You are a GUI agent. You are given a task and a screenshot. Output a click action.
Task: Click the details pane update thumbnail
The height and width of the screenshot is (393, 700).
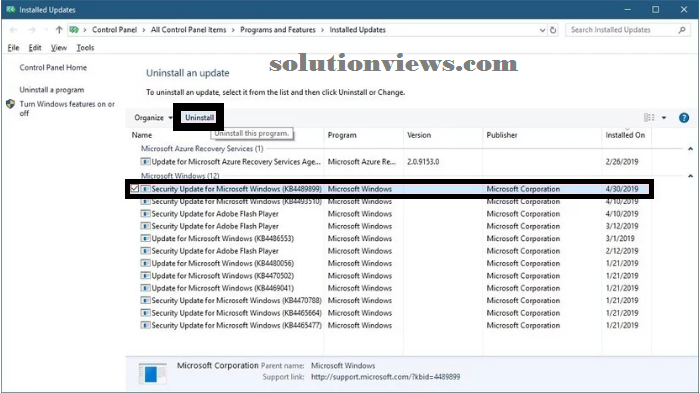pos(153,373)
